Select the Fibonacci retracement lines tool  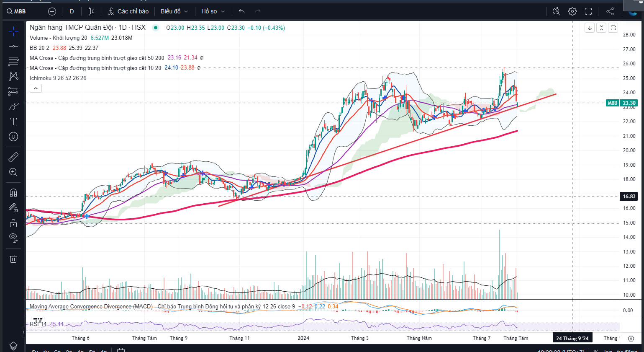[x=13, y=61]
